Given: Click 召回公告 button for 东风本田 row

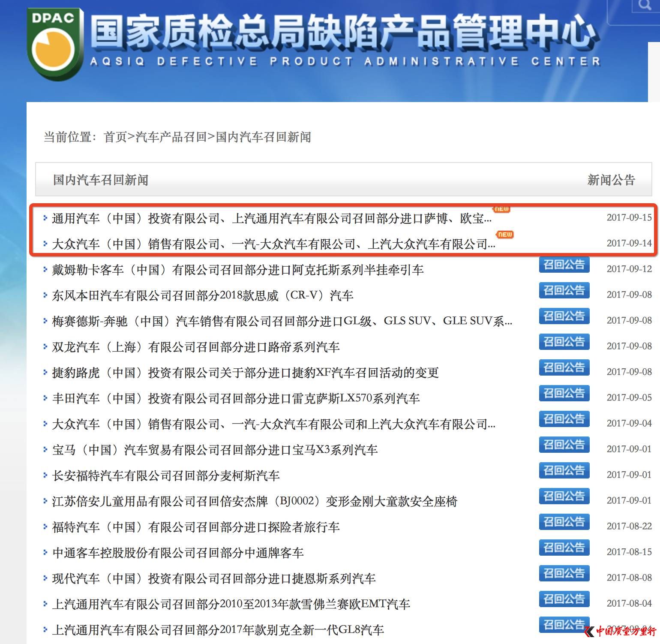Looking at the screenshot, I should point(564,290).
